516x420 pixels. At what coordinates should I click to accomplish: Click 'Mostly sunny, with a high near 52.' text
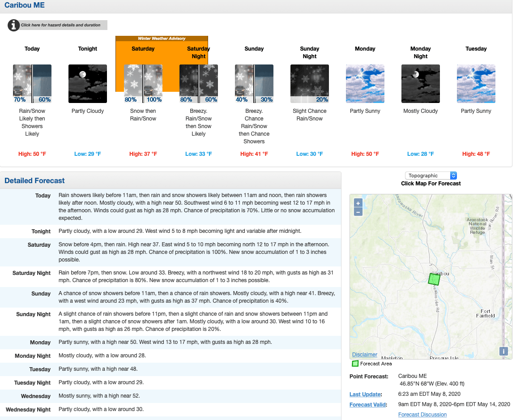click(x=99, y=396)
